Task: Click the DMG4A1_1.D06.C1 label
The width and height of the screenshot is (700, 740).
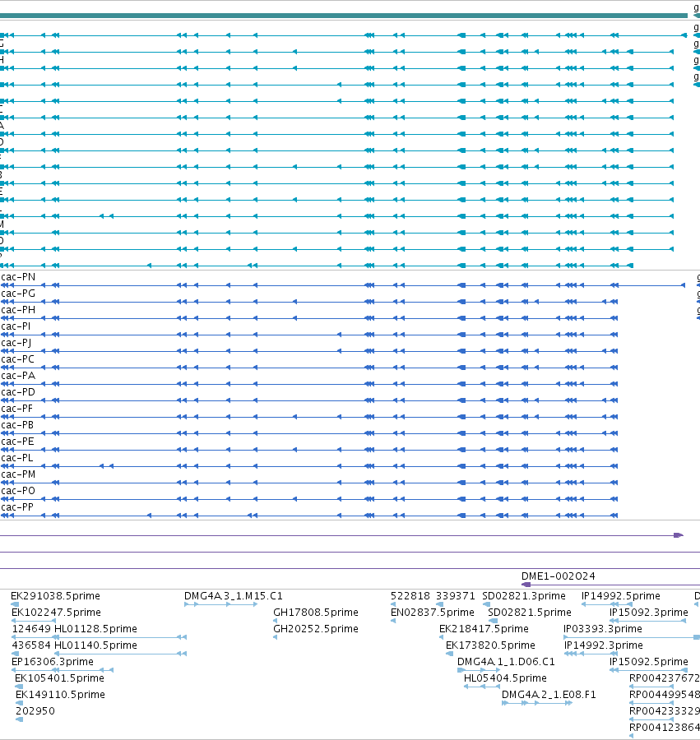Action: (x=506, y=662)
